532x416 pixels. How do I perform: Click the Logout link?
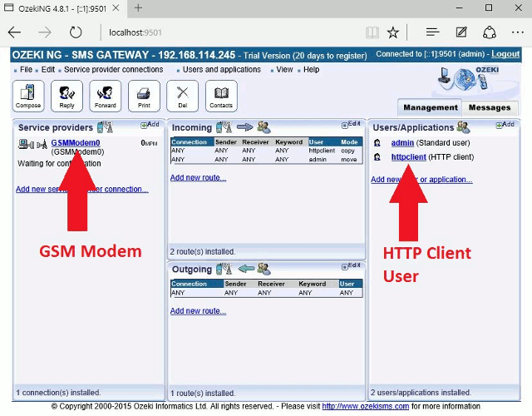(x=505, y=54)
